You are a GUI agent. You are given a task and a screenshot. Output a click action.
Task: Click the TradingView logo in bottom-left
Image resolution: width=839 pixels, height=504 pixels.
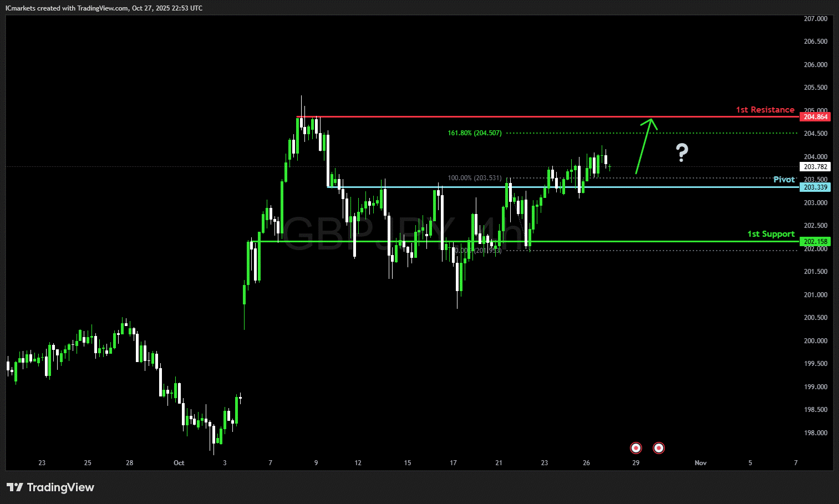click(x=50, y=487)
